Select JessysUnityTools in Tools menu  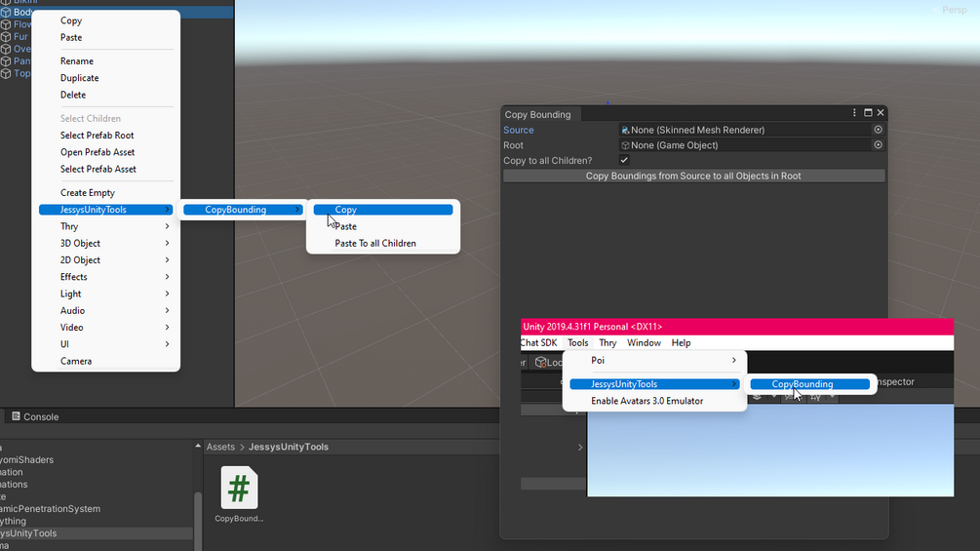pyautogui.click(x=654, y=384)
